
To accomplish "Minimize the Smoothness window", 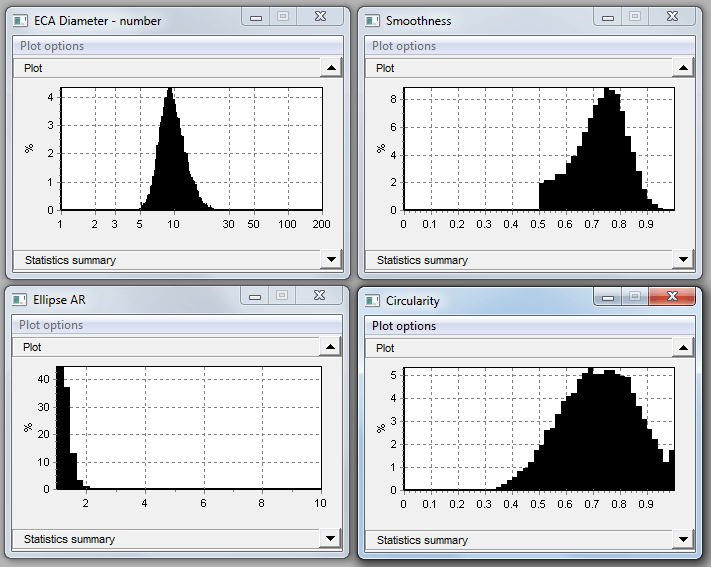I will click(609, 17).
